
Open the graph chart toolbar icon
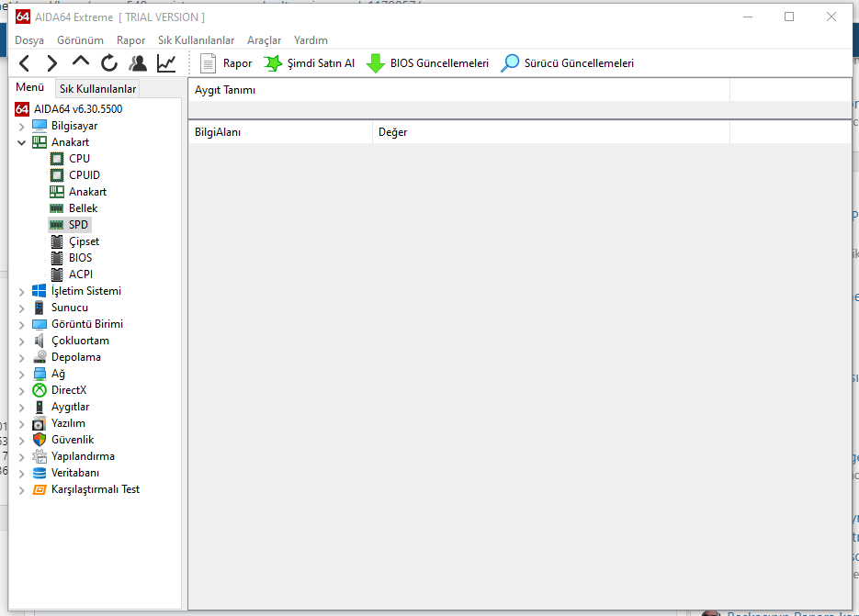(166, 63)
